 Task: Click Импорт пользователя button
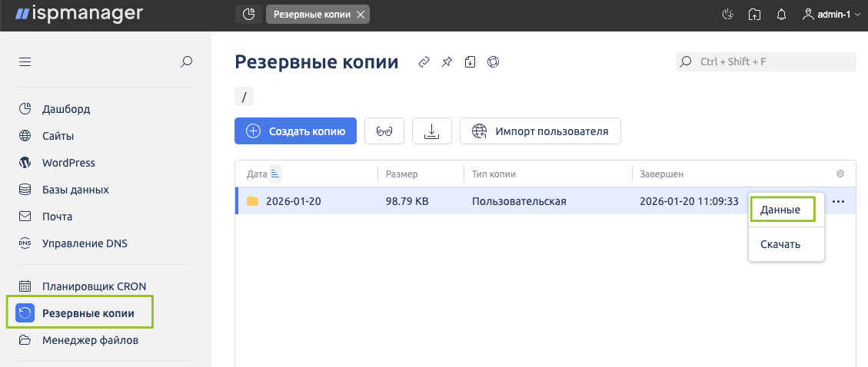(540, 131)
